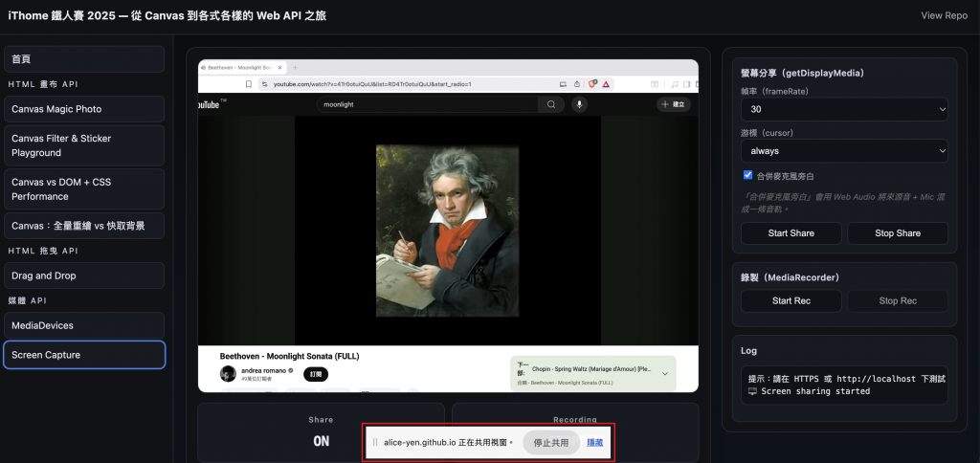
Task: Open the Brave Shields lion icon
Action: click(x=592, y=83)
